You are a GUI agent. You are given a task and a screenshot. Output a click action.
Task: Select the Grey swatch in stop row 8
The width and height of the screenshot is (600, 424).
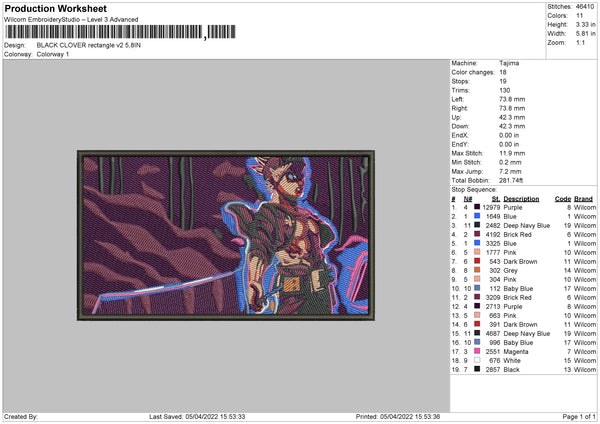point(477,270)
